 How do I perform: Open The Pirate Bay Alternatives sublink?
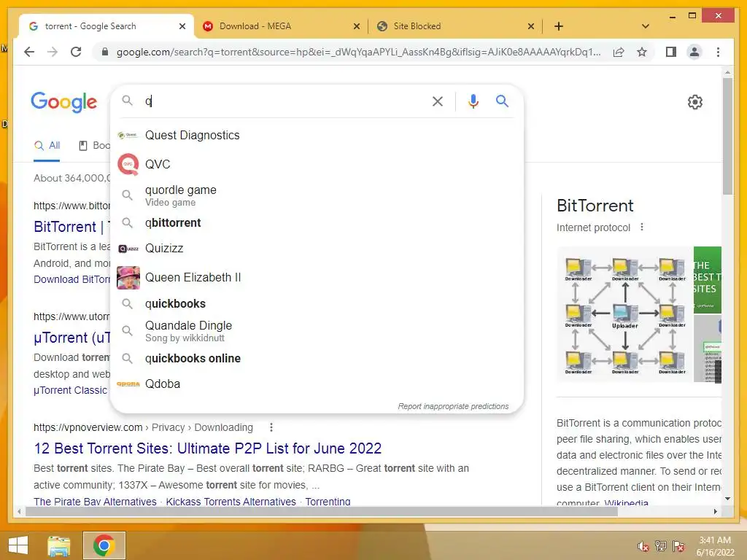[x=95, y=502]
